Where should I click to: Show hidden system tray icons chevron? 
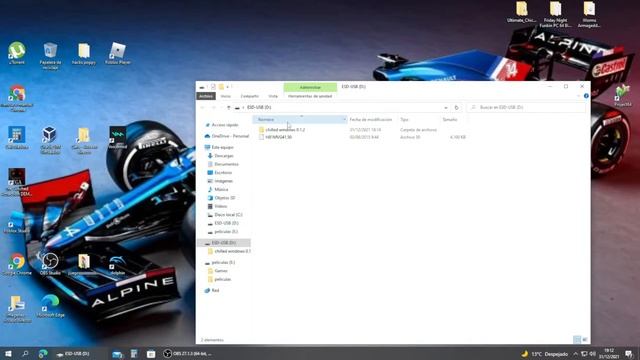click(575, 354)
